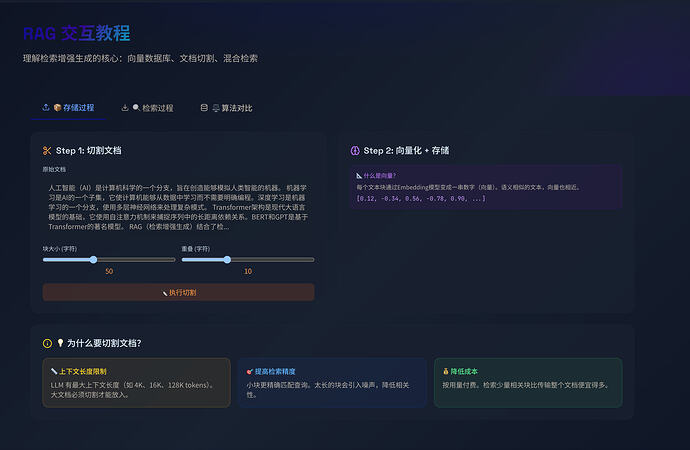Click the 什么是向量? label
This screenshot has height=450, width=690.
click(x=380, y=176)
